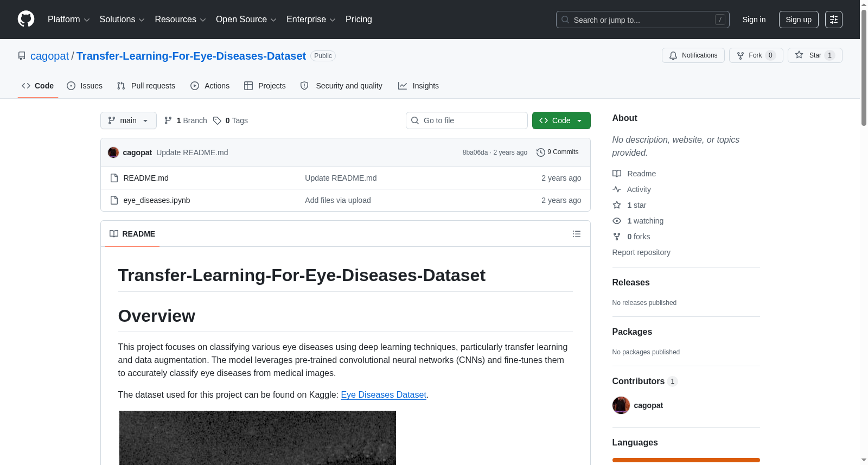The height and width of the screenshot is (465, 868).
Task: Focus the Go to file field
Action: point(467,120)
